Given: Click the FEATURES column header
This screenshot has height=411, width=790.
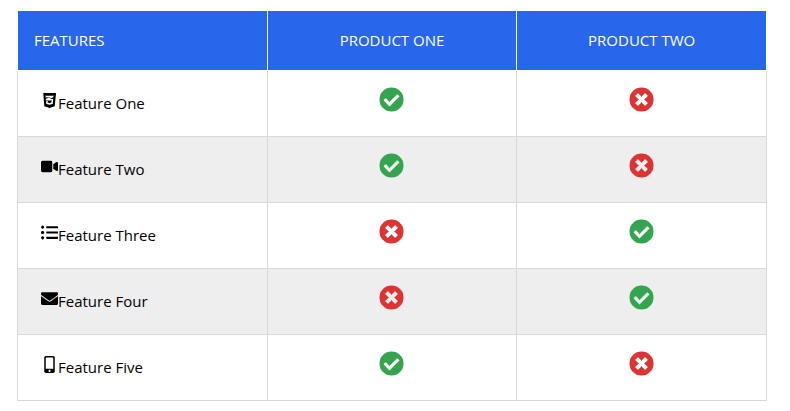Looking at the screenshot, I should [143, 41].
